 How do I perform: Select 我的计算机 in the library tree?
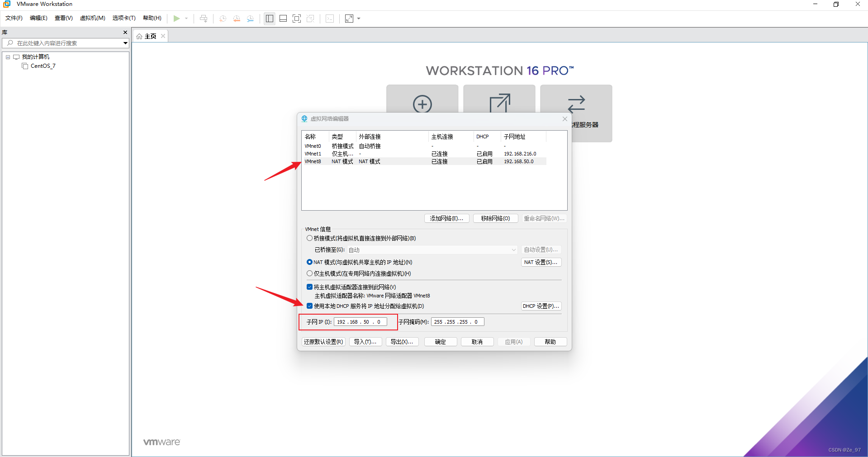coord(36,57)
